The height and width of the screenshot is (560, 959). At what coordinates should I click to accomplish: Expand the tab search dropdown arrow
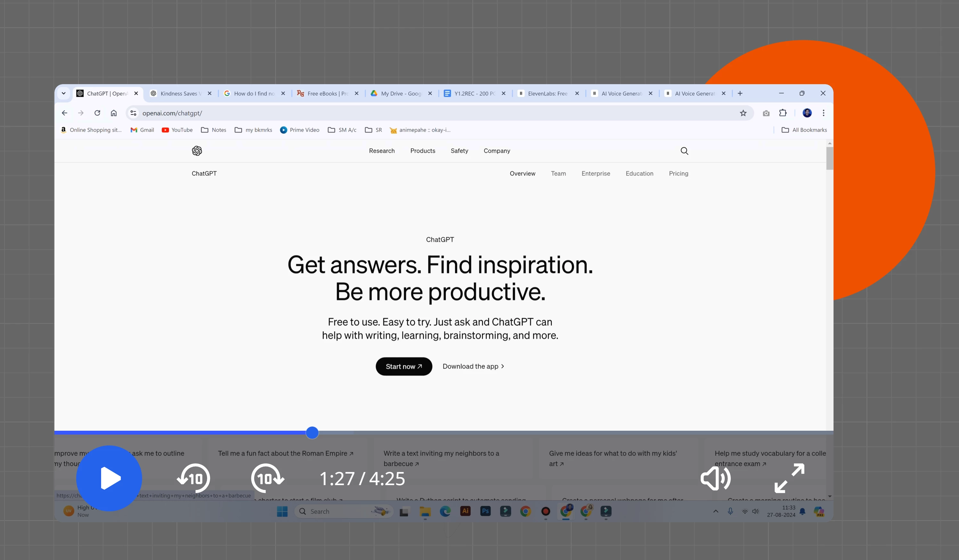pyautogui.click(x=64, y=93)
